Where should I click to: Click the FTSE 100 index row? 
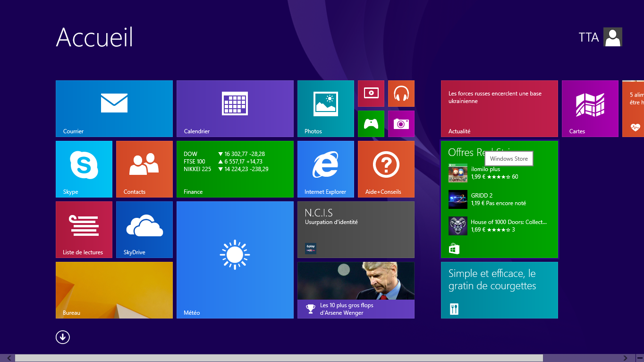tap(223, 162)
